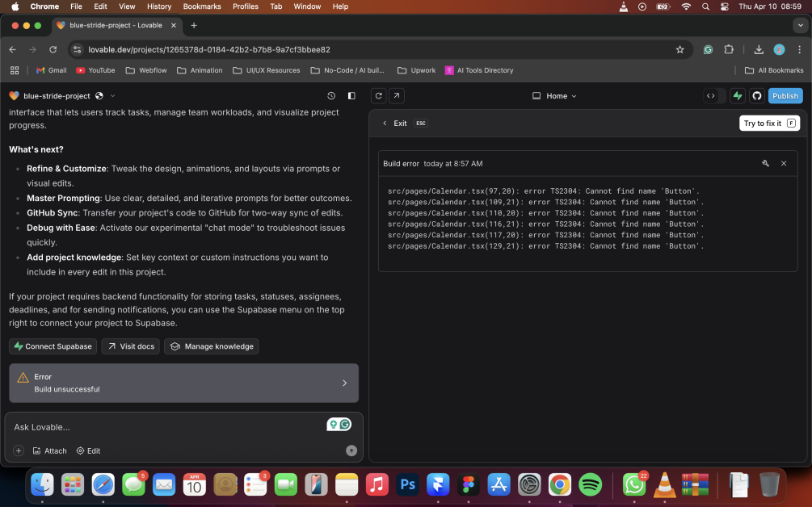Open the Bookmarks menu in menu bar

[202, 6]
